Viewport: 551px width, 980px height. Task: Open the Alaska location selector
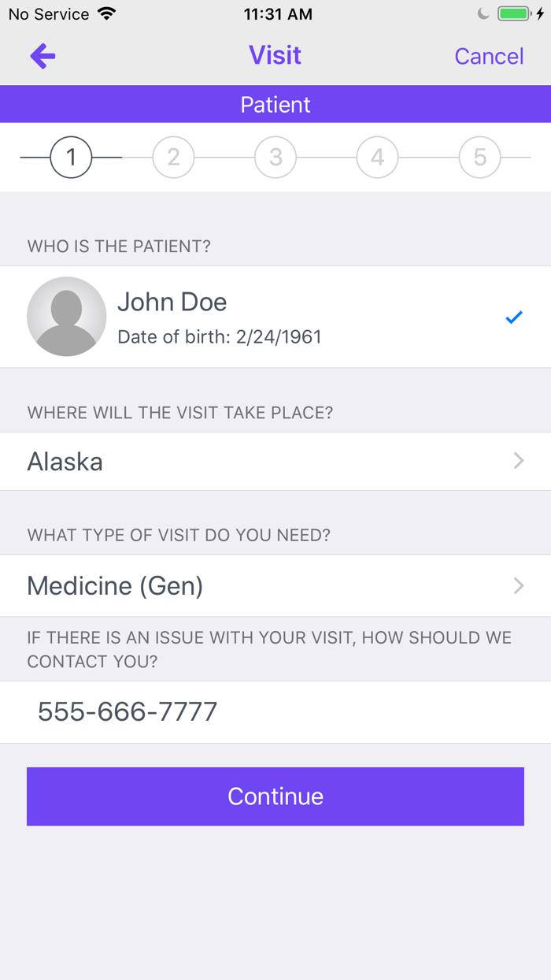(x=275, y=461)
